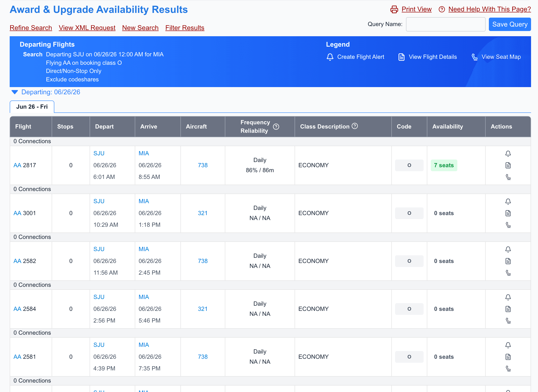Click aircraft 321 link for AA 3001
This screenshot has width=538, height=392.
tap(202, 213)
